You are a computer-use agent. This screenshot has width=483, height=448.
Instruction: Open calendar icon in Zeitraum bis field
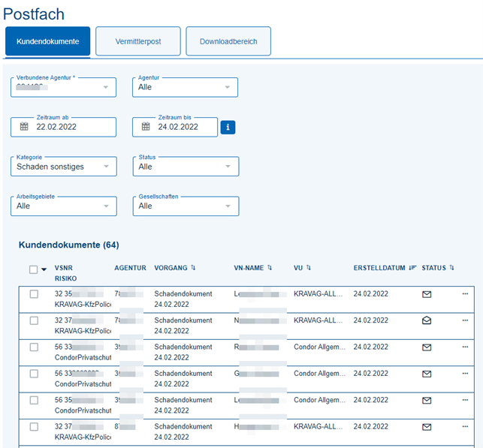coord(145,127)
